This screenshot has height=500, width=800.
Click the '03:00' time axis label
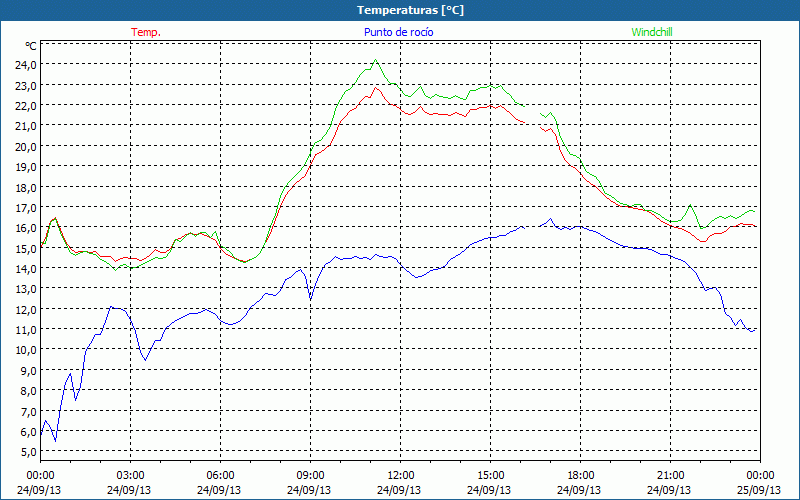130,475
